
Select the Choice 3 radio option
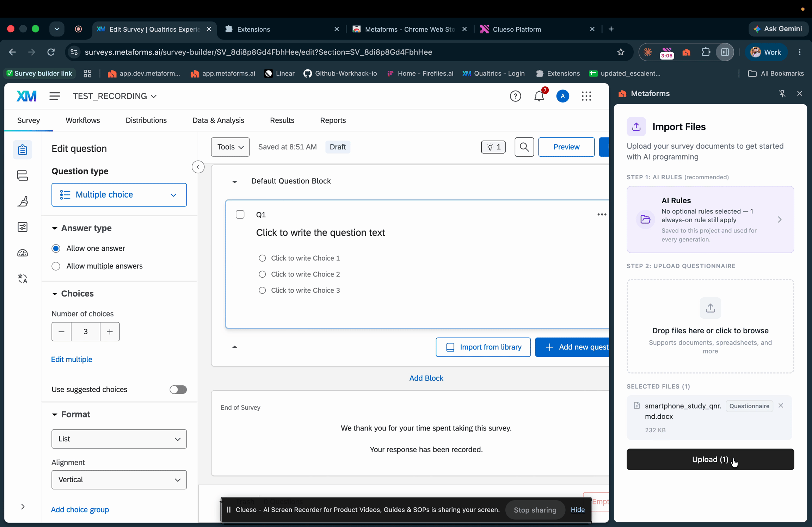pos(262,290)
